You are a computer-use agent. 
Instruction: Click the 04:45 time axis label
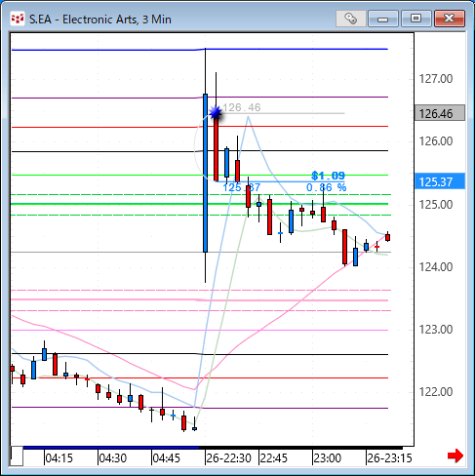(166, 458)
